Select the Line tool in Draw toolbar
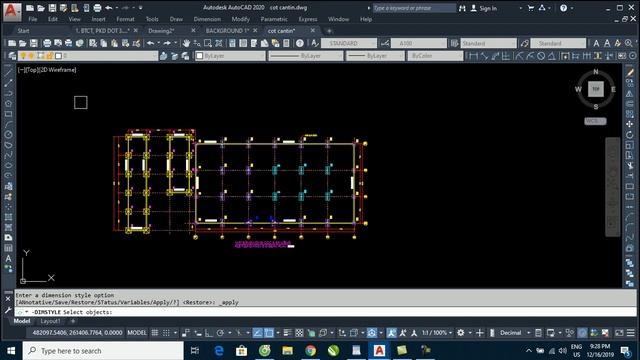The width and height of the screenshot is (640, 360). pyautogui.click(x=8, y=73)
